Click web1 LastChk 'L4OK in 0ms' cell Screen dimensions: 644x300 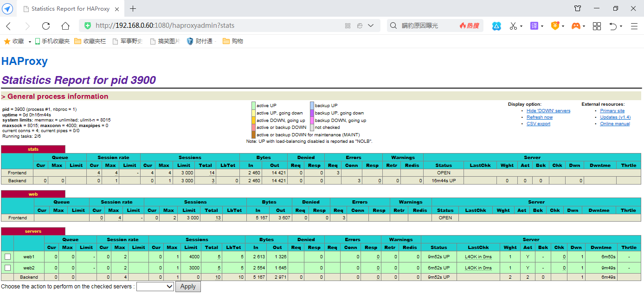pos(478,256)
